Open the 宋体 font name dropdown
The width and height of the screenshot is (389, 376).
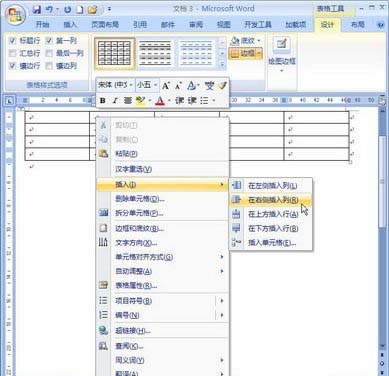pyautogui.click(x=131, y=85)
